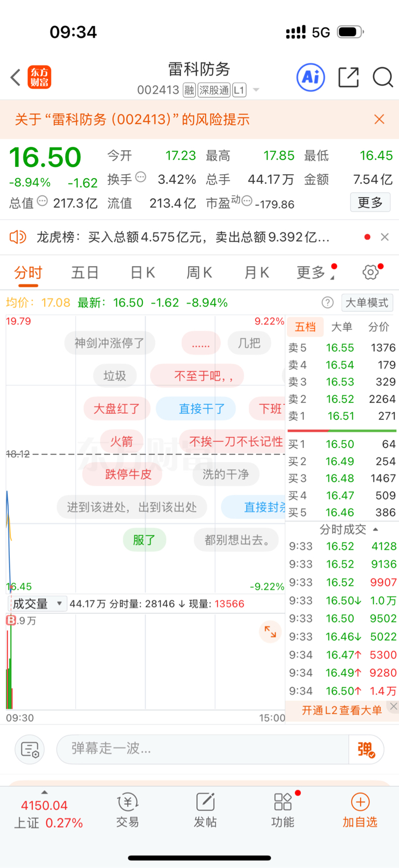Expand the 更多 chart period menu
The height and width of the screenshot is (868, 399).
(x=315, y=272)
